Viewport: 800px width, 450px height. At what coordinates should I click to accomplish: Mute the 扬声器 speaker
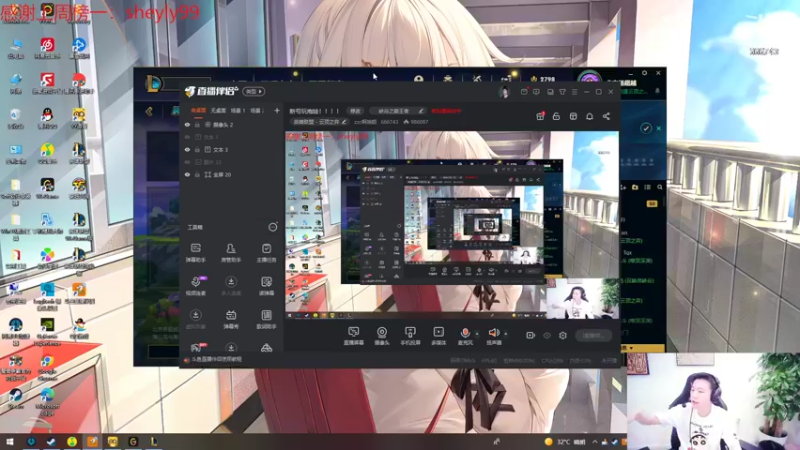(493, 336)
